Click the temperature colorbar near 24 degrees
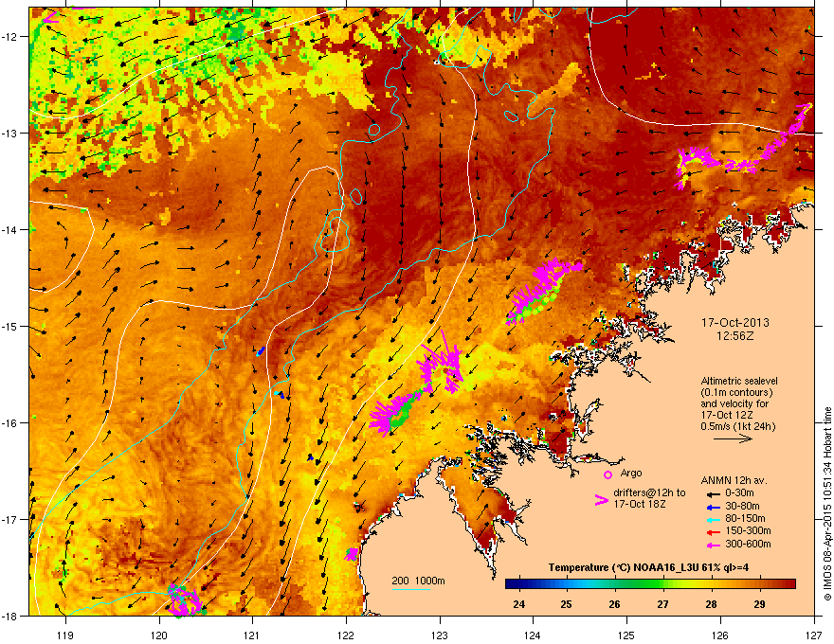The width and height of the screenshot is (834, 644). pyautogui.click(x=518, y=584)
